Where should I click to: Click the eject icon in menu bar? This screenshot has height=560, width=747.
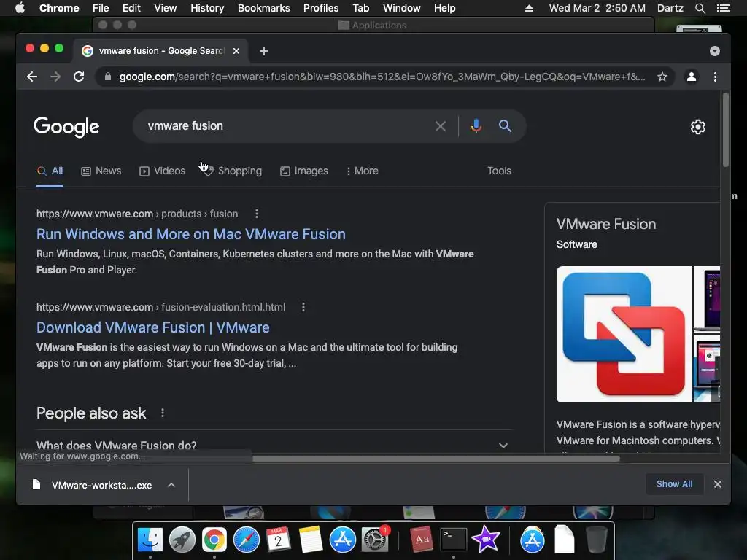[529, 8]
